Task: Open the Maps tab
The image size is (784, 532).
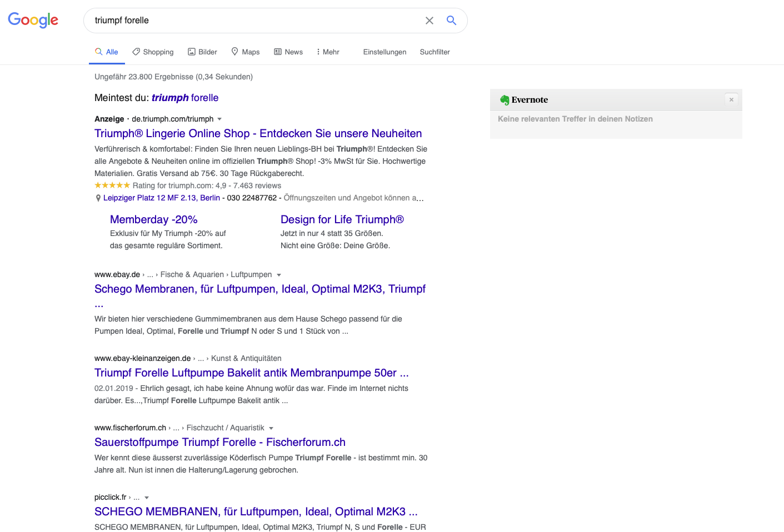Action: pyautogui.click(x=246, y=52)
